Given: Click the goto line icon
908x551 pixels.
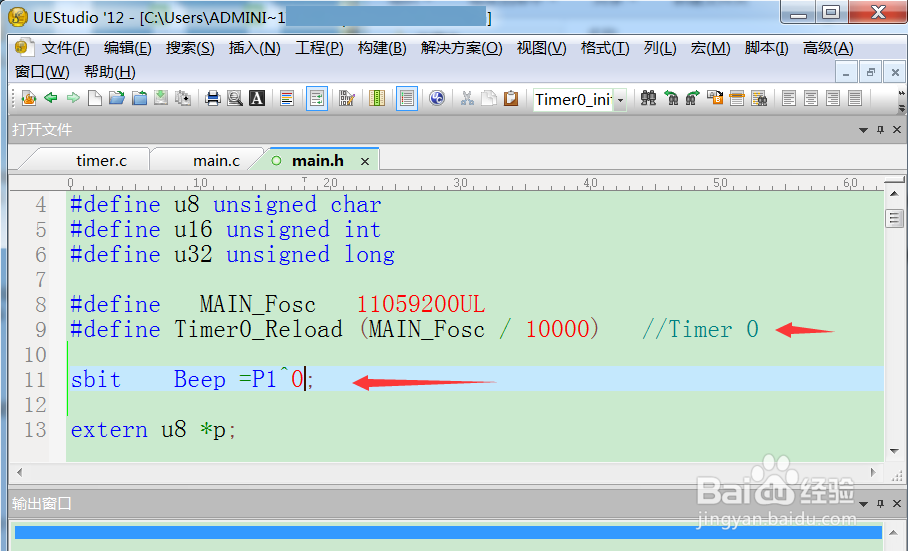Looking at the screenshot, I should [x=737, y=98].
